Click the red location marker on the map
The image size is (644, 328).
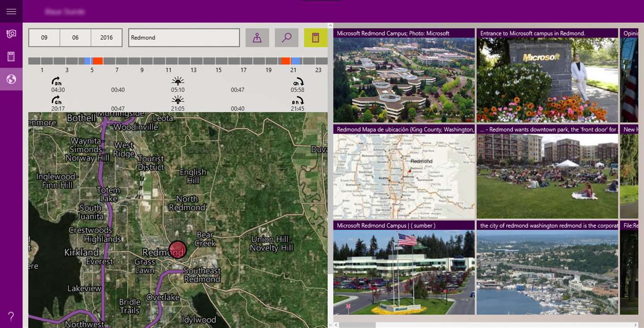(x=178, y=250)
